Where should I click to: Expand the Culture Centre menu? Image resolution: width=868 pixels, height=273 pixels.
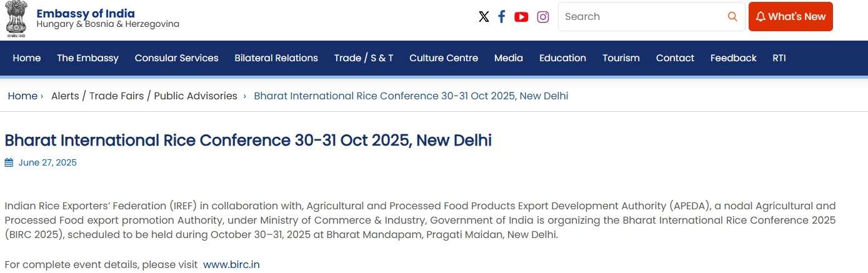coord(444,58)
